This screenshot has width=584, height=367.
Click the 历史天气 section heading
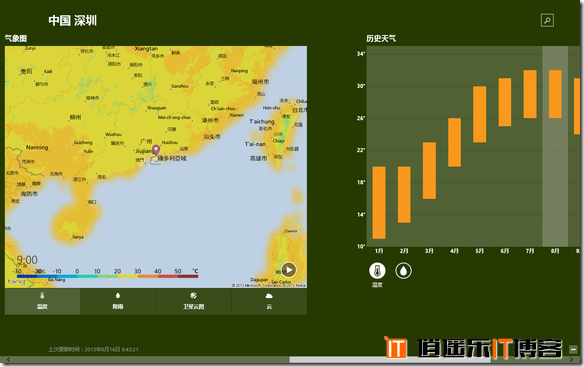click(x=381, y=38)
